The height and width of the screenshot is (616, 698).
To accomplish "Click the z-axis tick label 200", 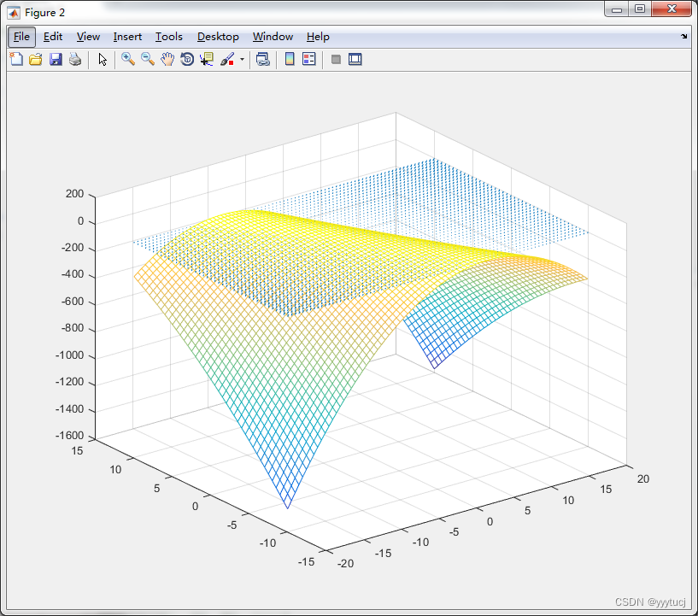I will click(74, 194).
